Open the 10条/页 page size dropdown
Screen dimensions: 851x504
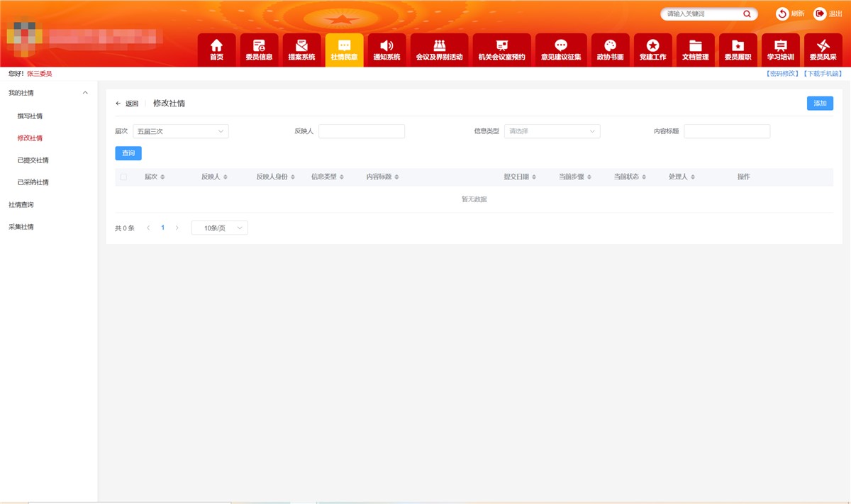tap(219, 228)
